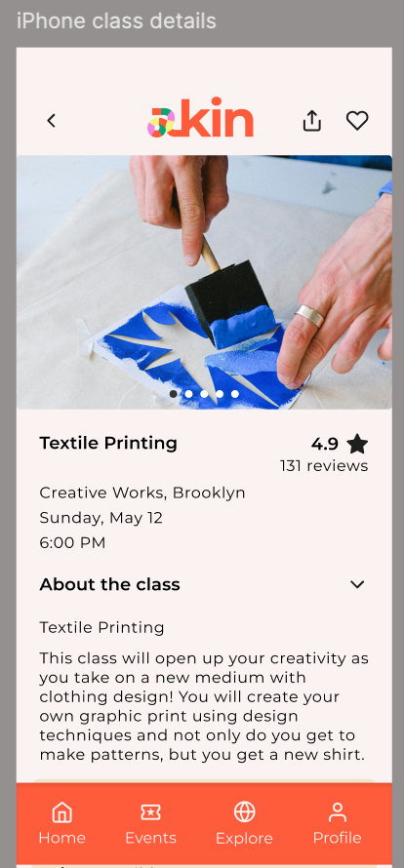Collapse the About the class section chevron

tap(357, 584)
